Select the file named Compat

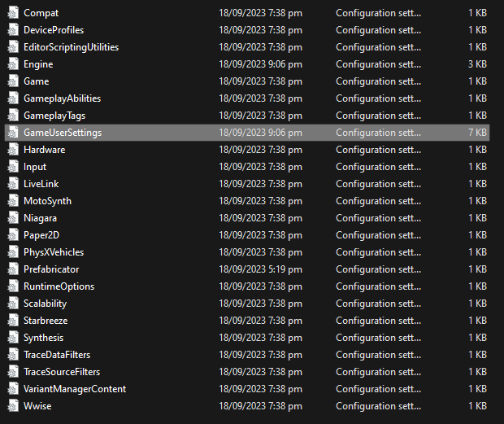(41, 13)
